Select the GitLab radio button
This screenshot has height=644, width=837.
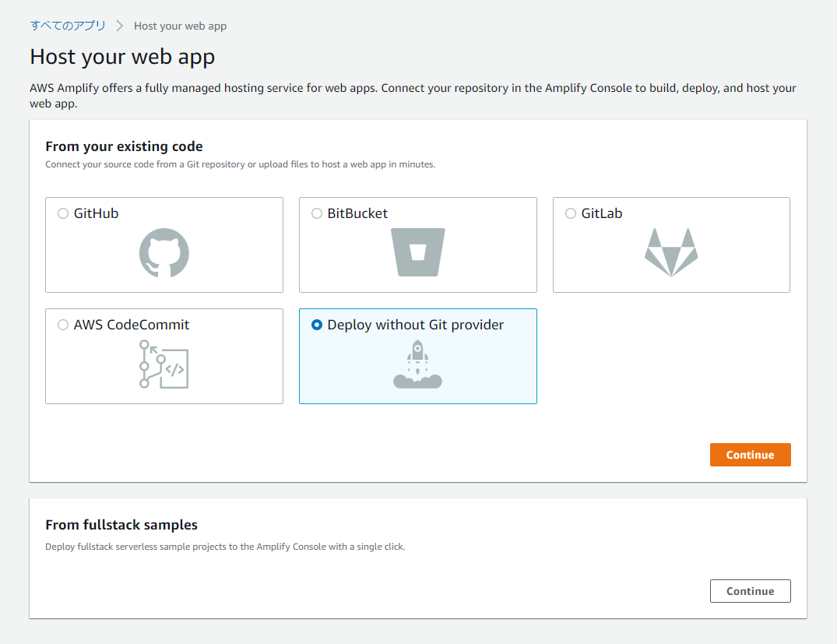[571, 213]
